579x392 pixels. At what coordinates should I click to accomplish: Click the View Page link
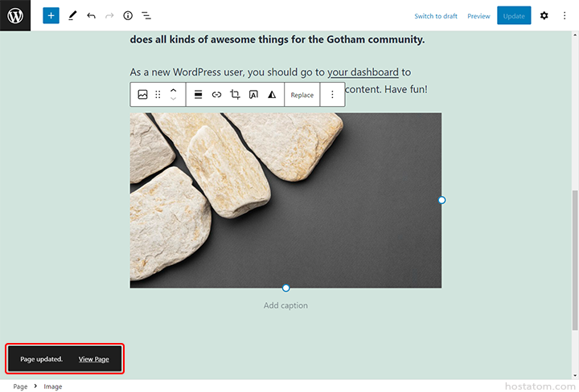pyautogui.click(x=93, y=359)
